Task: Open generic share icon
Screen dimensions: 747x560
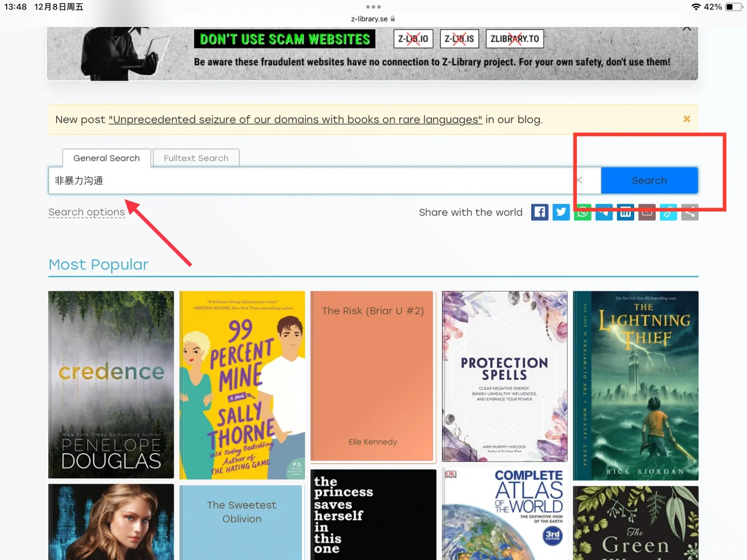Action: 690,212
